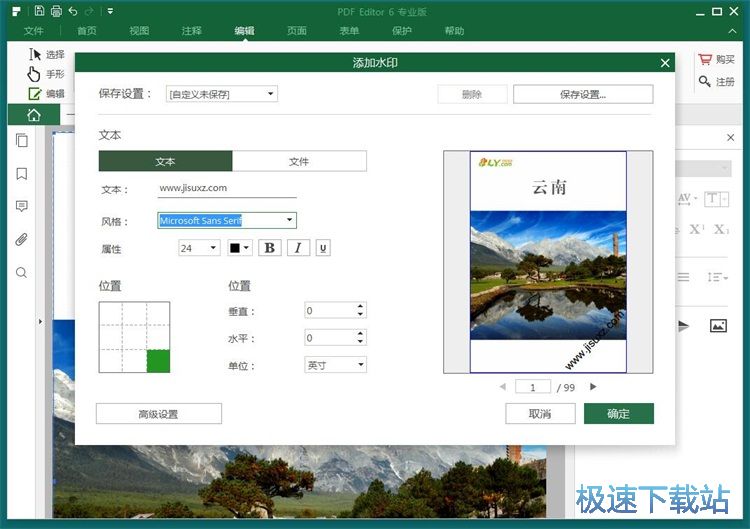750x529 pixels.
Task: Select the green bottom-right position cell
Action: coord(158,361)
